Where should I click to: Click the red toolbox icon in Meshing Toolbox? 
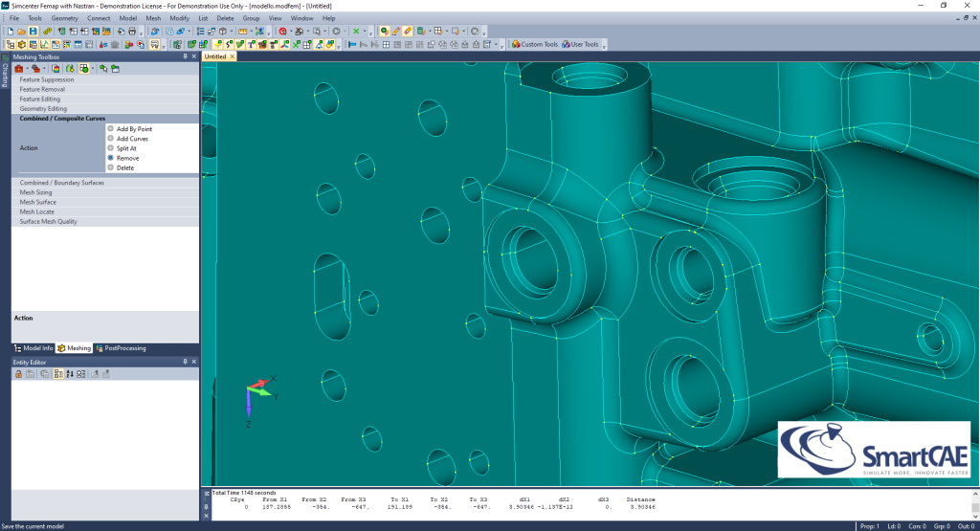[x=19, y=69]
